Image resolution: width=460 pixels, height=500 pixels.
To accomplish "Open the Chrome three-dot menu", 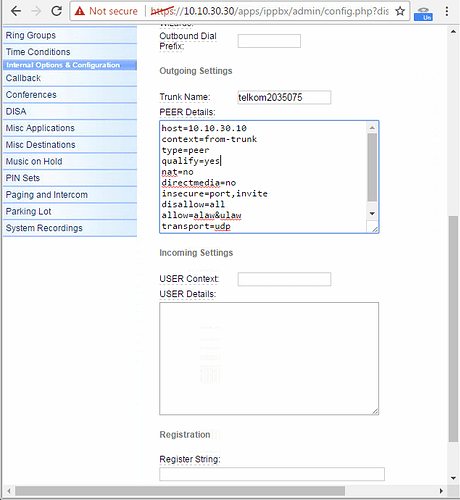I will [x=447, y=11].
